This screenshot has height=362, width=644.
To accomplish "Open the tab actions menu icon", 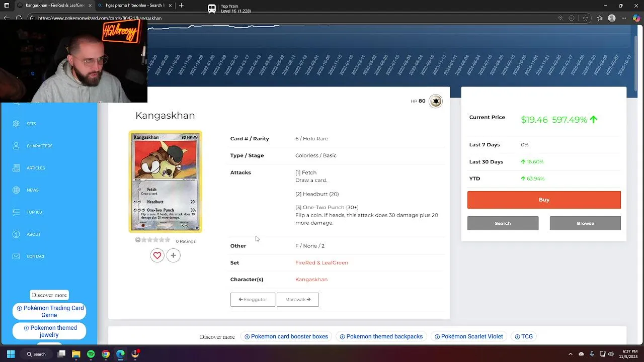I will [7, 6].
